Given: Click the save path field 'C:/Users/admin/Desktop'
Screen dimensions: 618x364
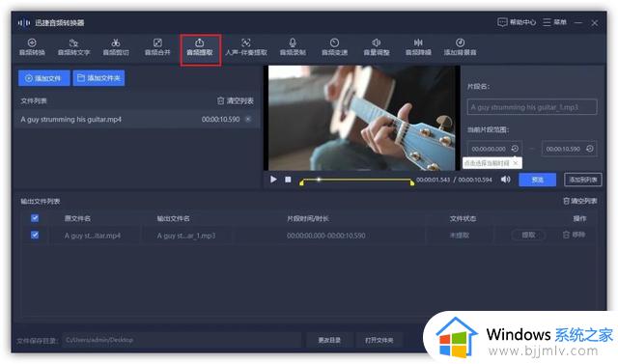Looking at the screenshot, I should [182, 340].
